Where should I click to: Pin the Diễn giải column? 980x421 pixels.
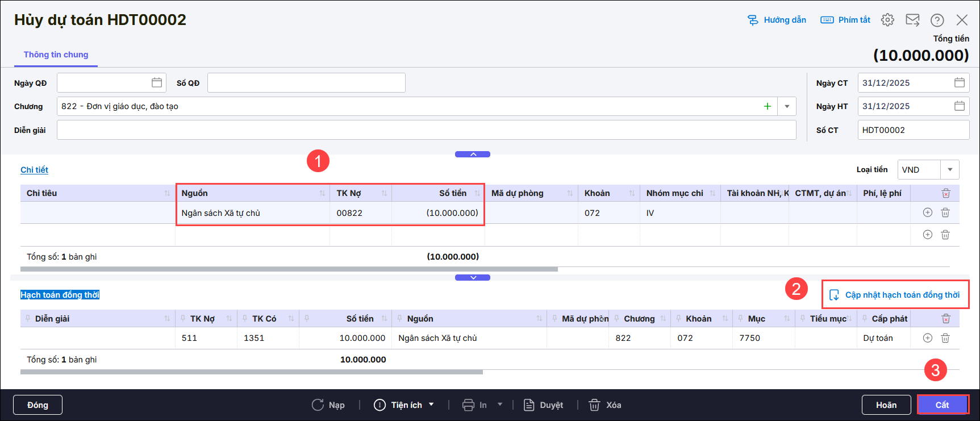[x=28, y=319]
